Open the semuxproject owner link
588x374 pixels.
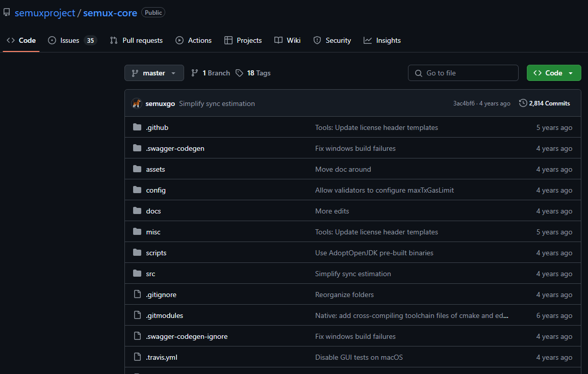coord(45,13)
